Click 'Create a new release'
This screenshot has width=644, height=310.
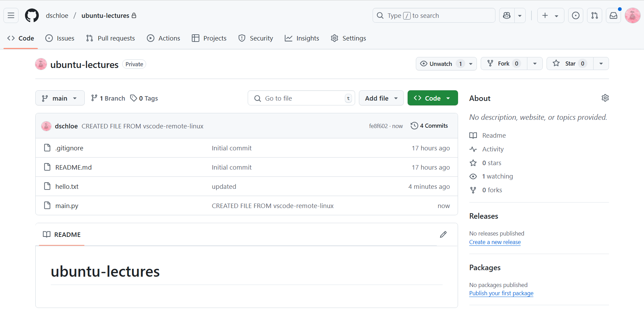[495, 242]
